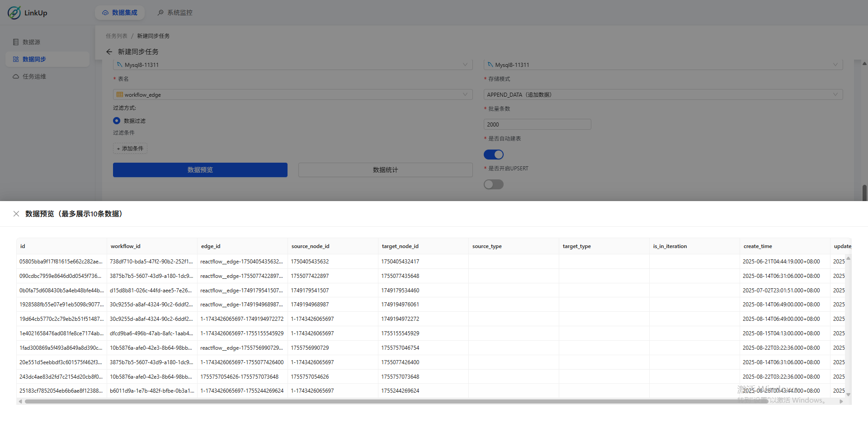This screenshot has height=427, width=868.
Task: Enable the 是否开启UPSERT switch
Action: (493, 184)
